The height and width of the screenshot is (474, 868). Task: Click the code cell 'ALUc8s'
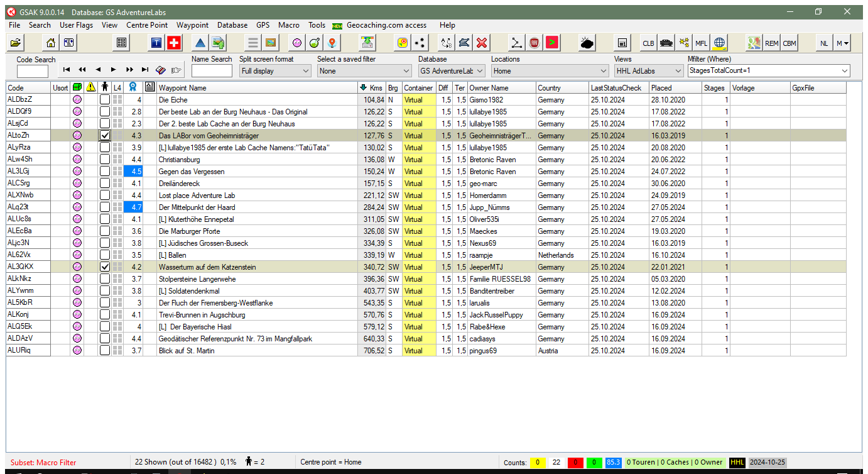28,219
